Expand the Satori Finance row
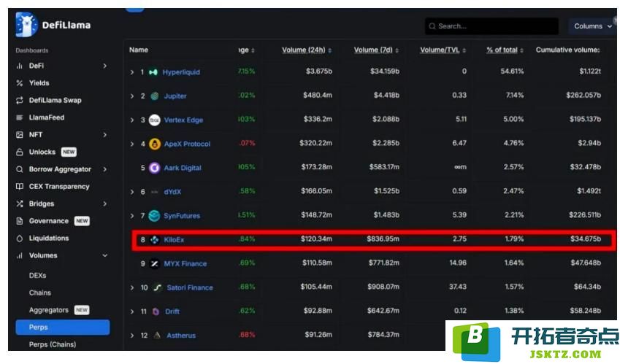Viewport: 628px width, 364px height. coord(132,287)
